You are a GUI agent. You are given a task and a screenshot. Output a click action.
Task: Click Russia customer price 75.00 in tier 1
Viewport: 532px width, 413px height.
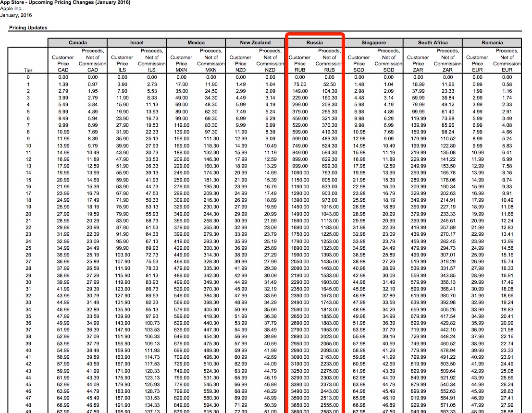tap(300, 85)
